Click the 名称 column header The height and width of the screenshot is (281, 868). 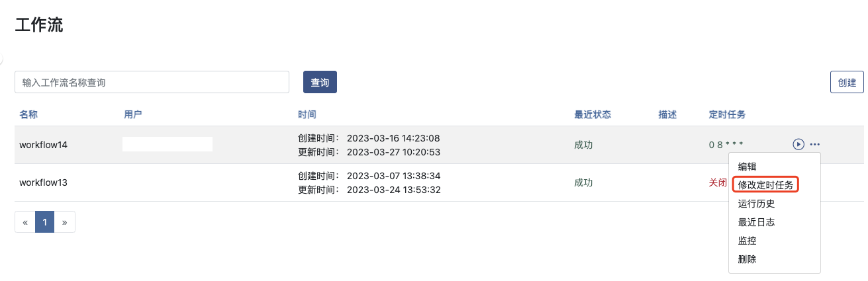coord(28,114)
